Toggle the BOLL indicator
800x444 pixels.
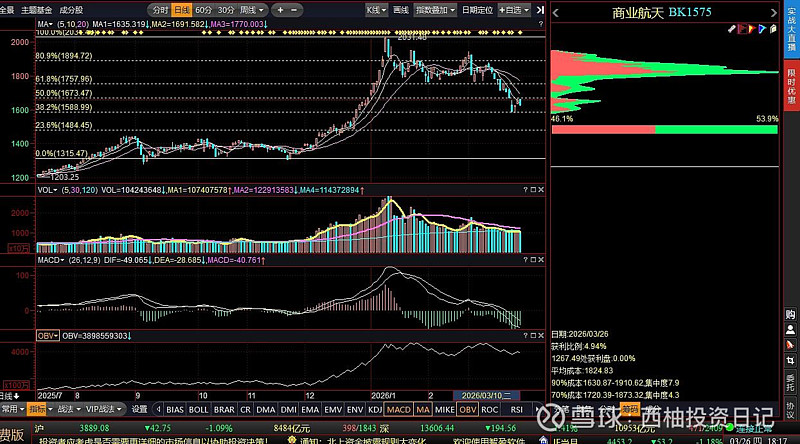click(x=198, y=409)
